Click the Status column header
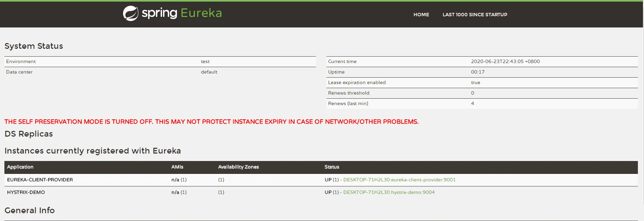 click(332, 167)
